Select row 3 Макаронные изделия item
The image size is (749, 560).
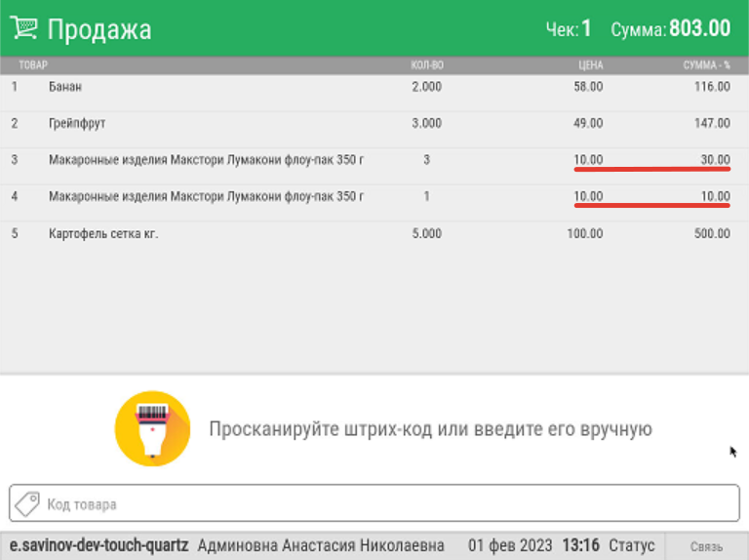pyautogui.click(x=206, y=160)
